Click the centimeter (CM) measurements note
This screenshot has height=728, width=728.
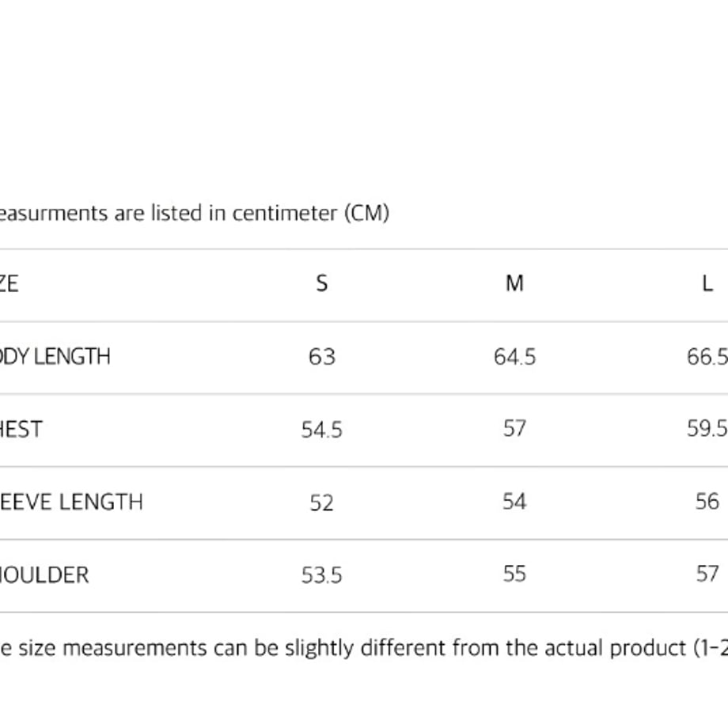click(x=195, y=213)
